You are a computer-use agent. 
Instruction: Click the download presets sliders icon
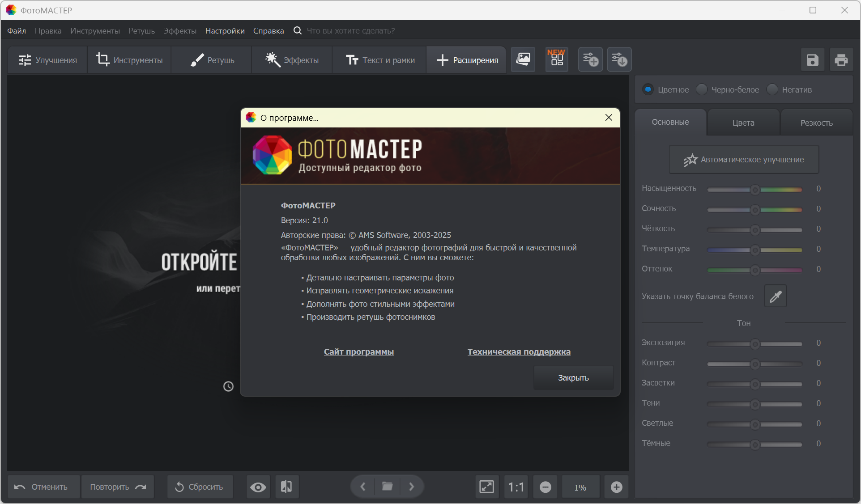pos(619,59)
